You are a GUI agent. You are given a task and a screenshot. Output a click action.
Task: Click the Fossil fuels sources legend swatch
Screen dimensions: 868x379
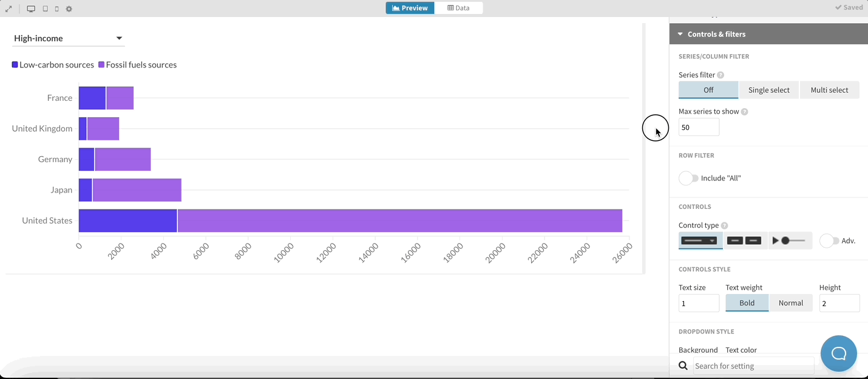pos(101,64)
